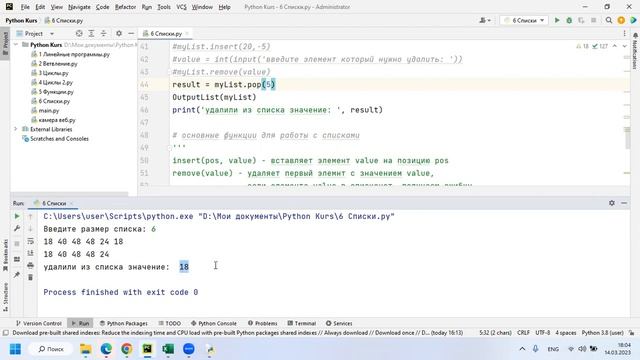Pin the Run tab with the pin icon
The image size is (640, 360).
(x=17, y=275)
